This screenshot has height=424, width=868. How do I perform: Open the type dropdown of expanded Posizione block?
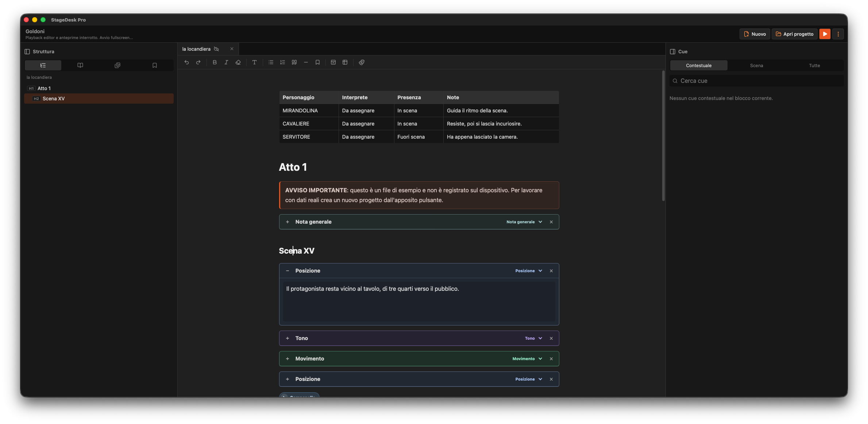coord(529,271)
